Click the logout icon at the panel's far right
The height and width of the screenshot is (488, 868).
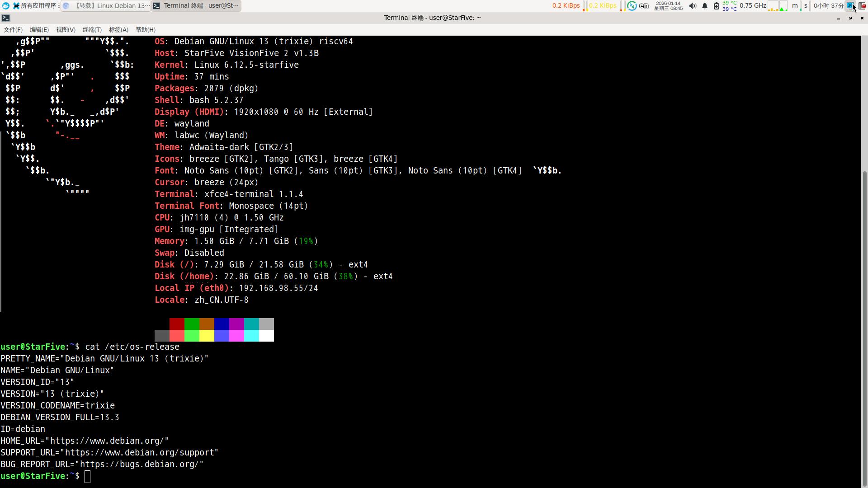click(x=862, y=6)
